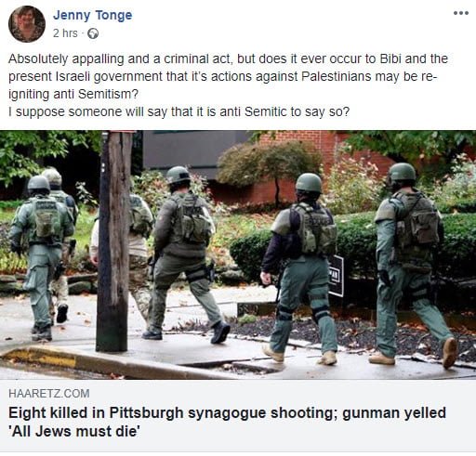Click the black yard sign in the photo
The height and width of the screenshot is (456, 476).
pos(336,276)
